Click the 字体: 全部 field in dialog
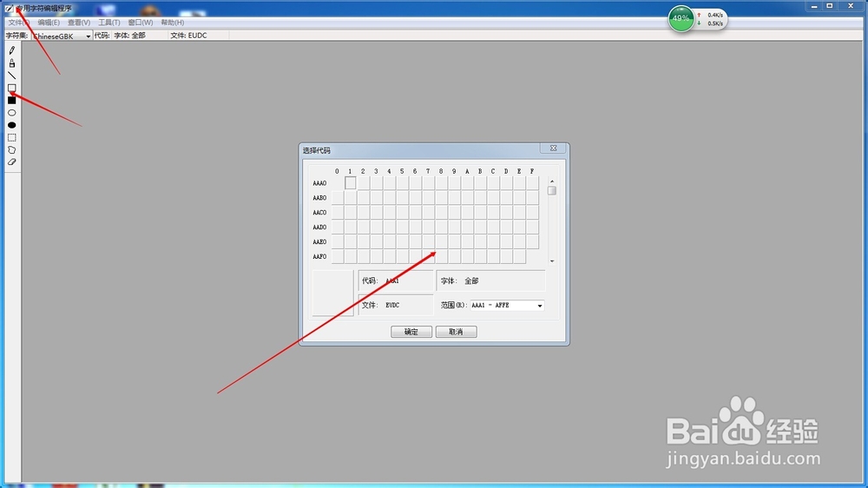 point(491,280)
